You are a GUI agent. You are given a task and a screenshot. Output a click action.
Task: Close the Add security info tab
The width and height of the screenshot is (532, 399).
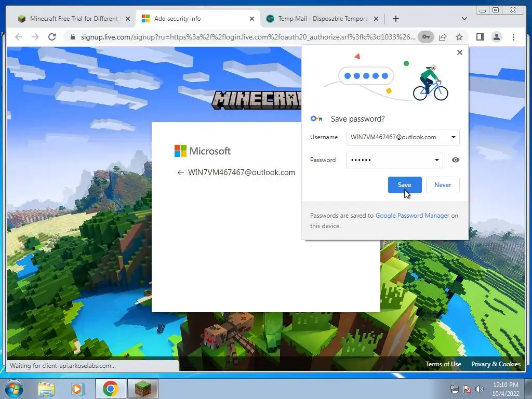coord(252,19)
